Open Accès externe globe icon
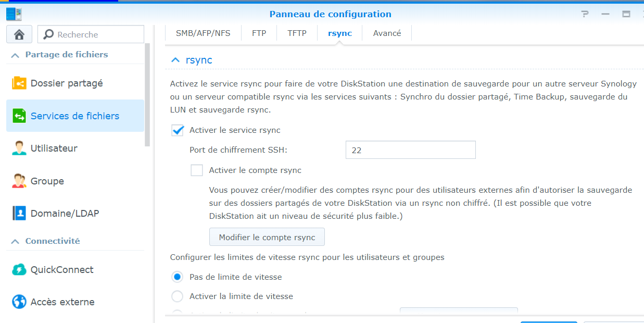This screenshot has height=323, width=644. [19, 302]
